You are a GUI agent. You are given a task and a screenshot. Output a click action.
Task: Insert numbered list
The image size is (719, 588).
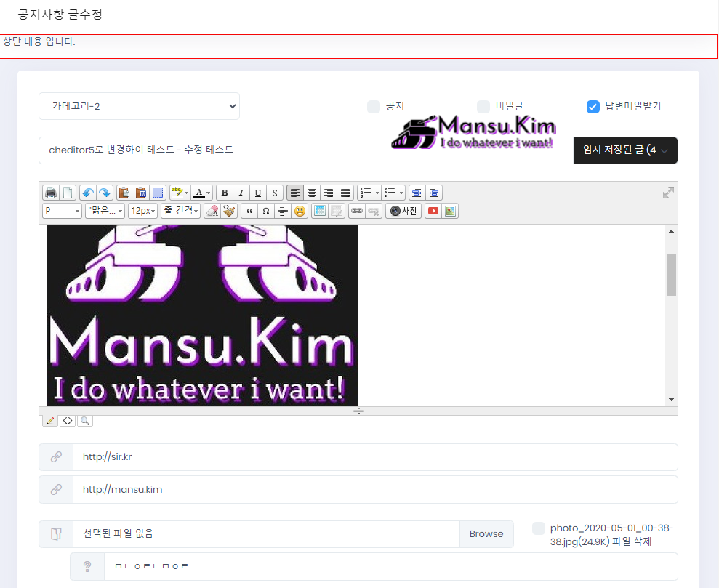pos(366,193)
